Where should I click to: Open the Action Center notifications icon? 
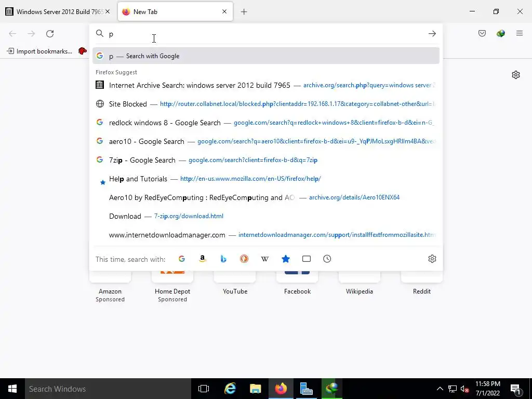(x=515, y=389)
